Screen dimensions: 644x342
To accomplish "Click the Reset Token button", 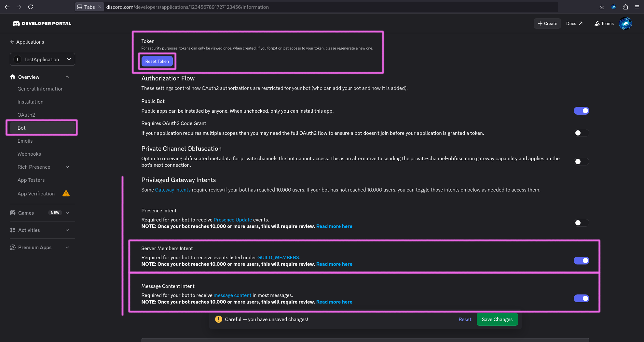I will pos(157,61).
